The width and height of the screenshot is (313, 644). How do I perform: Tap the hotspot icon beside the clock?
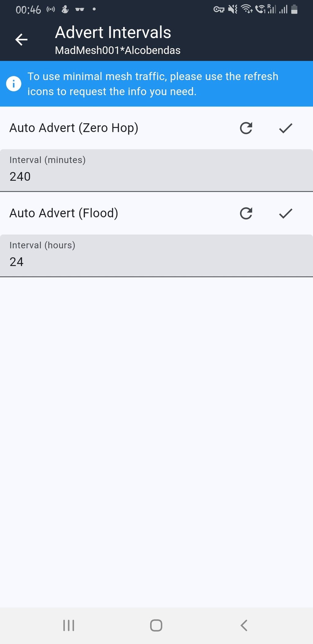51,9
